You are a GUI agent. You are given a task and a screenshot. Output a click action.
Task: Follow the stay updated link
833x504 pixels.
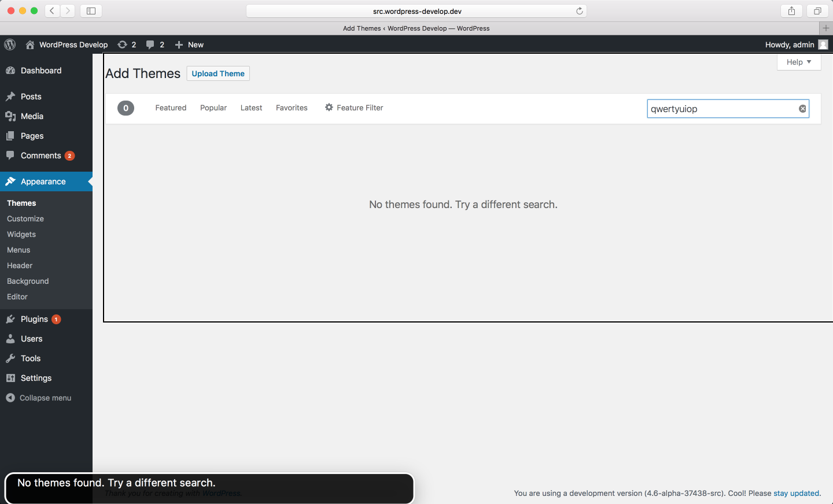tap(797, 493)
